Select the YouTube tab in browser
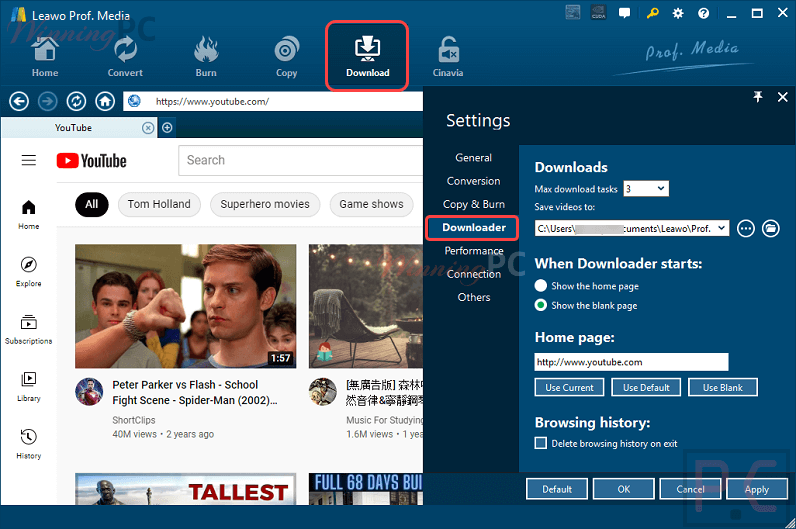Viewport: 796px width, 529px height. coord(73,128)
